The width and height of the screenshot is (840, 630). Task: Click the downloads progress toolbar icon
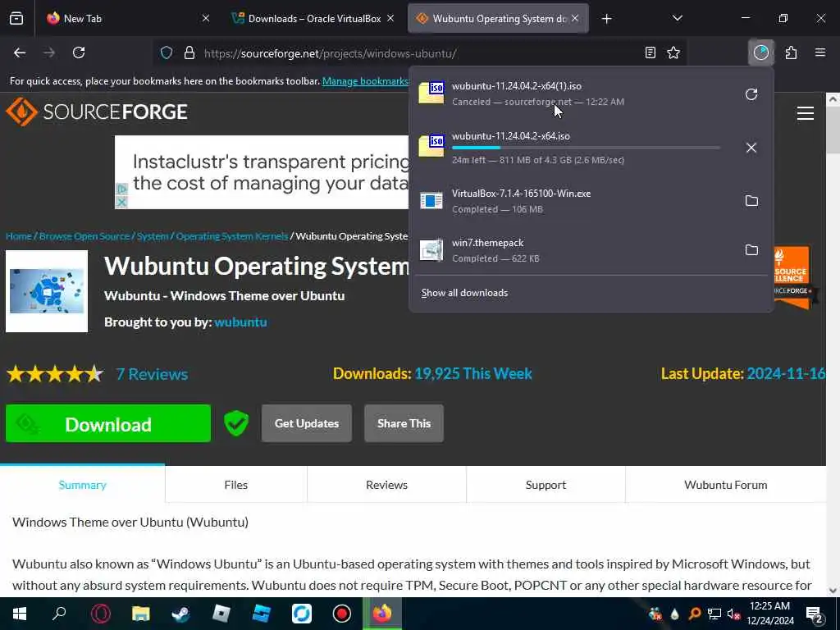tap(760, 52)
